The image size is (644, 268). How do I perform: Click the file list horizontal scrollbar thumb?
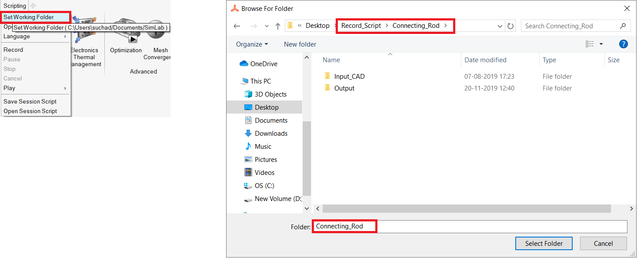click(467, 209)
